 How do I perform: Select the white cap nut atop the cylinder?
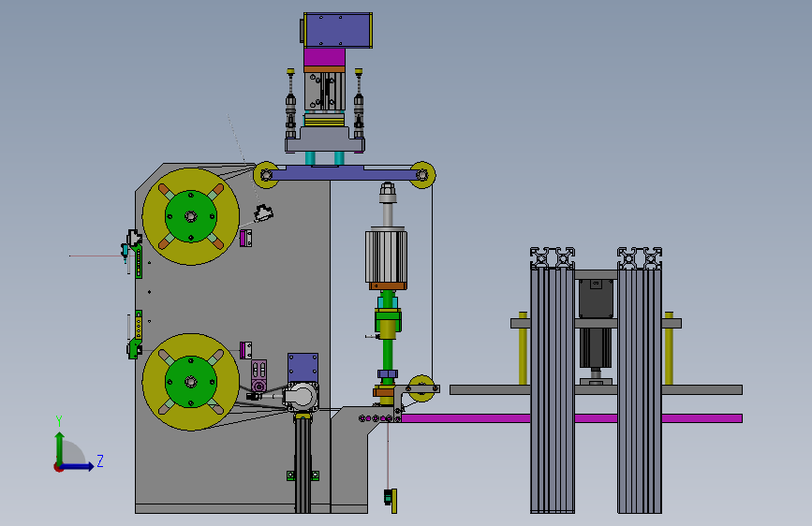pos(388,193)
